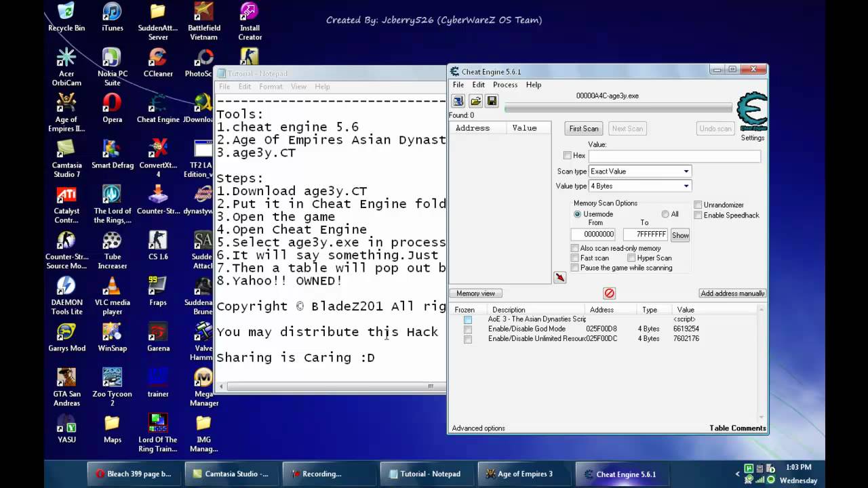Select the YASU desktop icon
This screenshot has width=868, height=488.
tap(66, 430)
